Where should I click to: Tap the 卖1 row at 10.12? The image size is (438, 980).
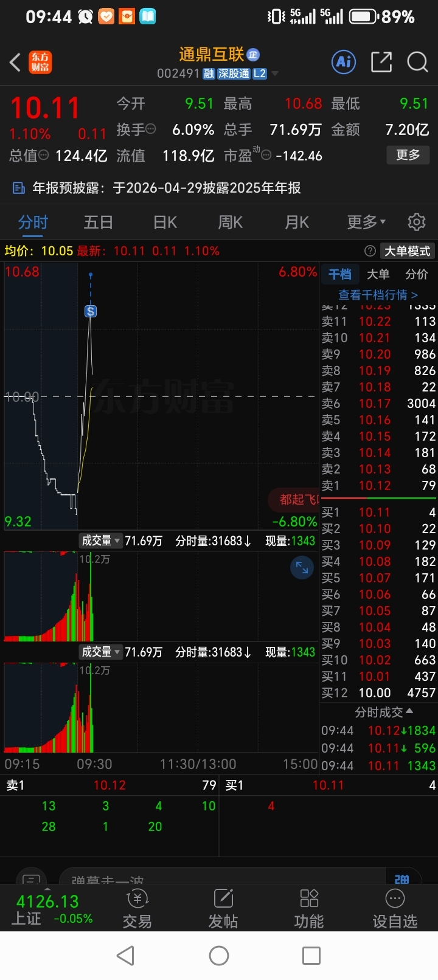pos(378,486)
